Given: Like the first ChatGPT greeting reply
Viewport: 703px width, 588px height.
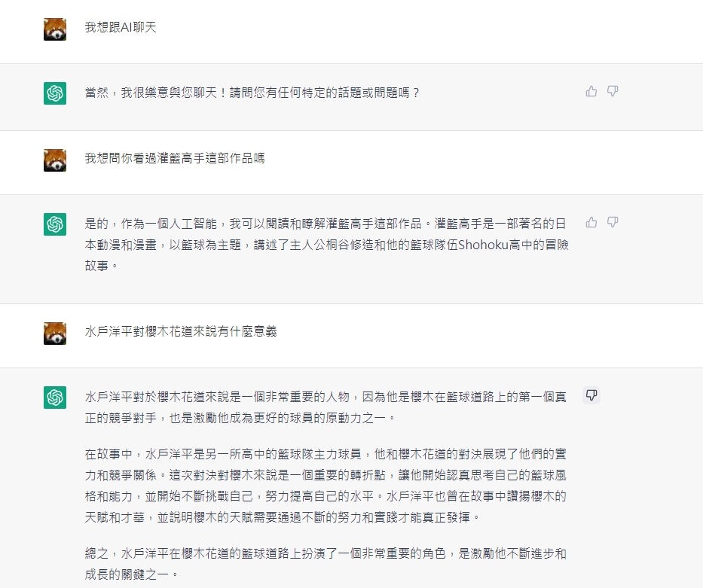Looking at the screenshot, I should 591,91.
